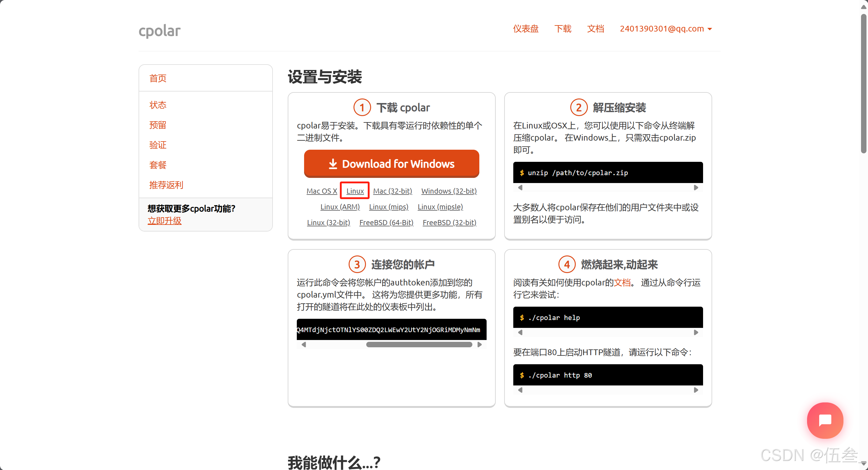Viewport: 868px width, 470px height.
Task: Click the 仪表盘 navigation menu item
Action: pos(524,28)
